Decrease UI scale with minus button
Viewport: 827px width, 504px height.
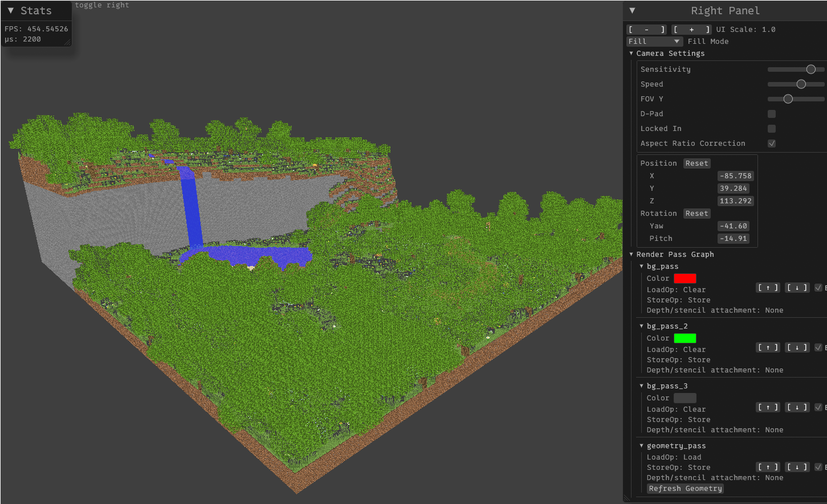[646, 29]
